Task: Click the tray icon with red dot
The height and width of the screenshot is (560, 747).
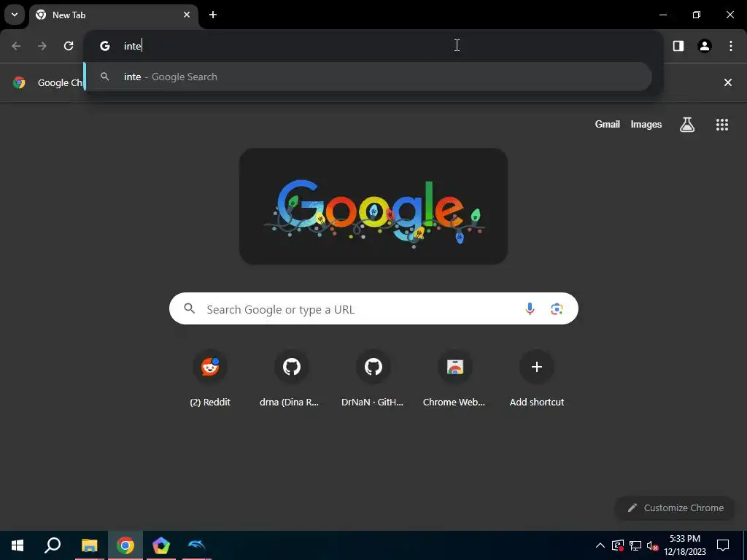Action: 617,545
